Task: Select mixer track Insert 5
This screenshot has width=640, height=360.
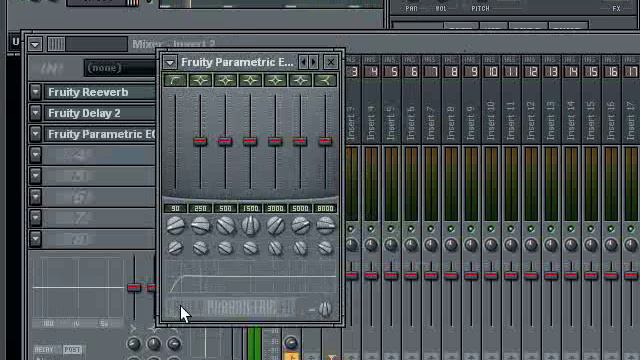Action: (391, 100)
